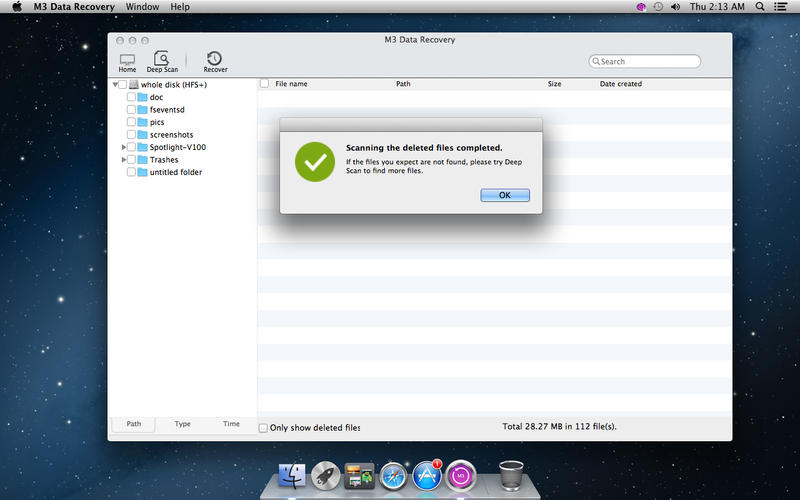
Task: Start a Deep Scan from the toolbar
Action: click(x=162, y=62)
